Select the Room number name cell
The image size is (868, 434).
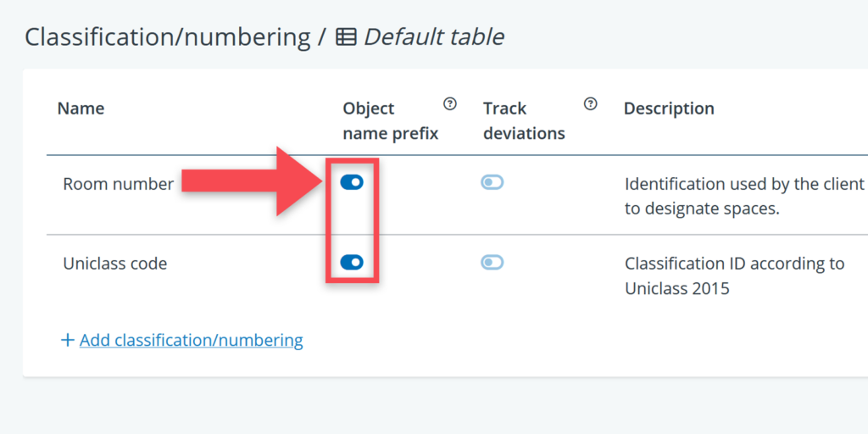click(118, 184)
